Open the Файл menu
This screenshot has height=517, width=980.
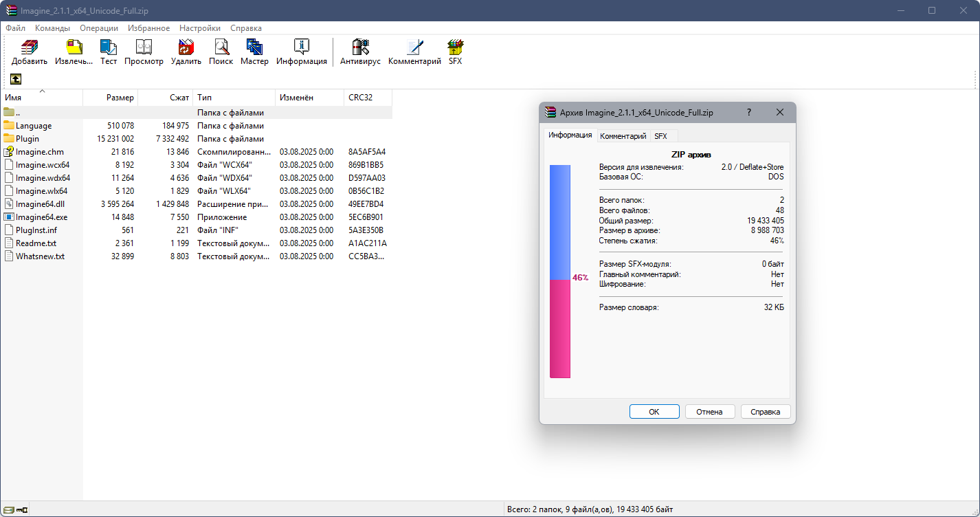click(15, 28)
